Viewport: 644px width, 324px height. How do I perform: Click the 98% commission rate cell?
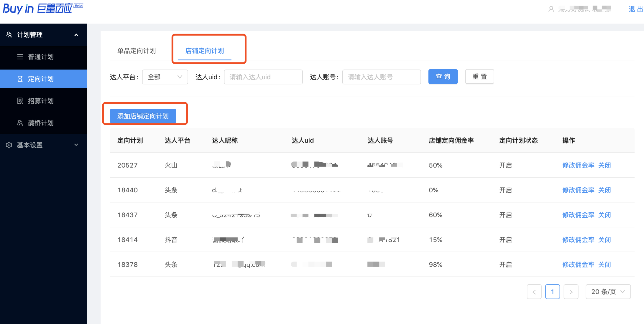436,265
